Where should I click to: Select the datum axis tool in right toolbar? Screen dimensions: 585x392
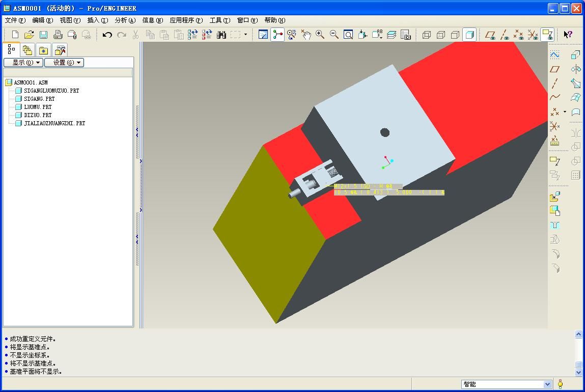click(x=555, y=83)
